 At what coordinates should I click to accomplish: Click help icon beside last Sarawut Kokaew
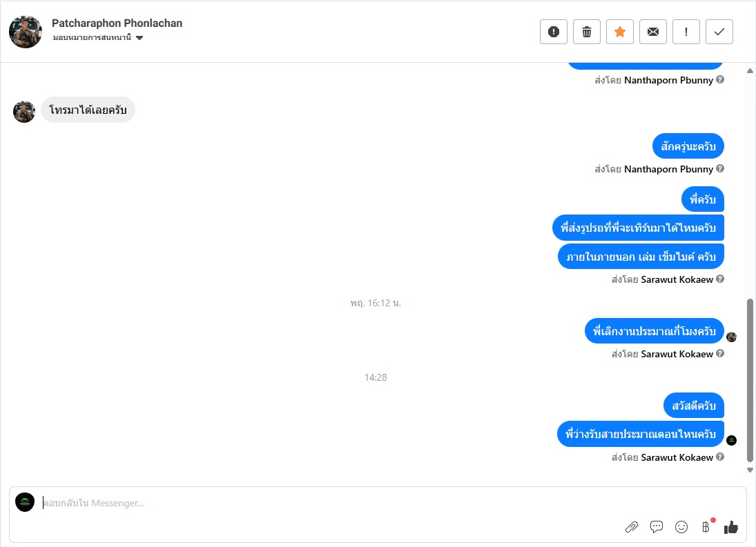(x=720, y=457)
